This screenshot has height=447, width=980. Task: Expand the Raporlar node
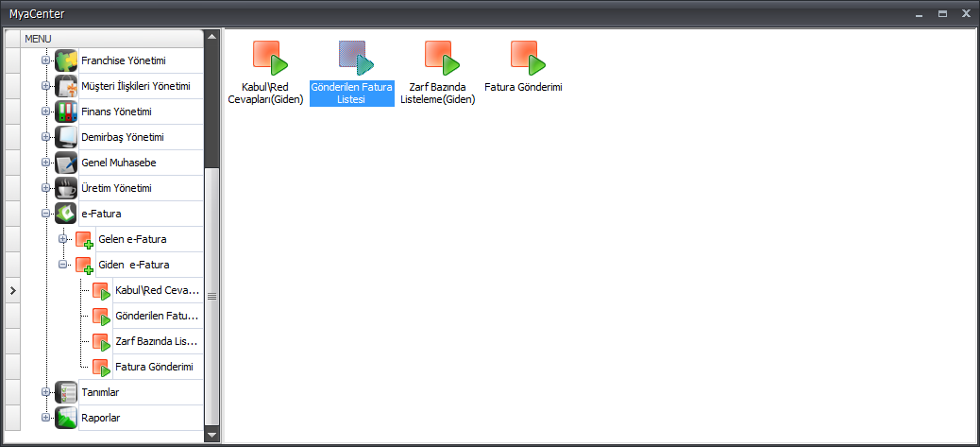click(x=45, y=418)
